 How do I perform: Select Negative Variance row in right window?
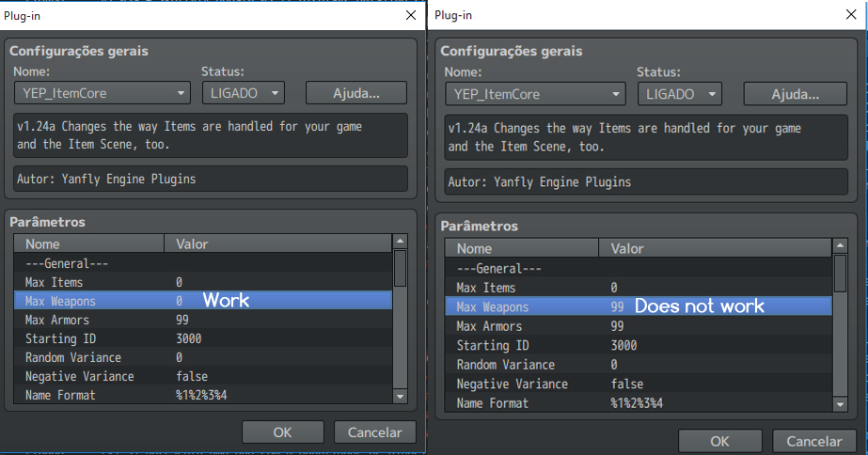tap(639, 384)
